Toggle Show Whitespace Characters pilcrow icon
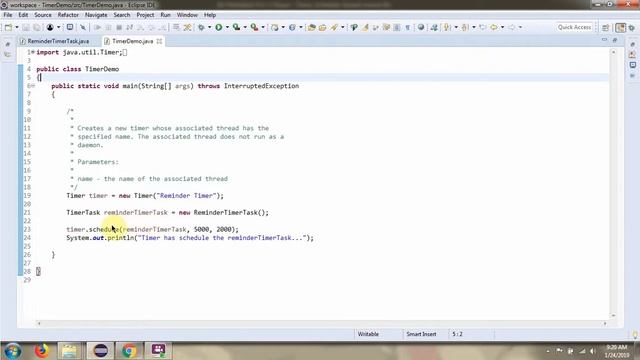The height and width of the screenshot is (360, 640). (x=407, y=27)
